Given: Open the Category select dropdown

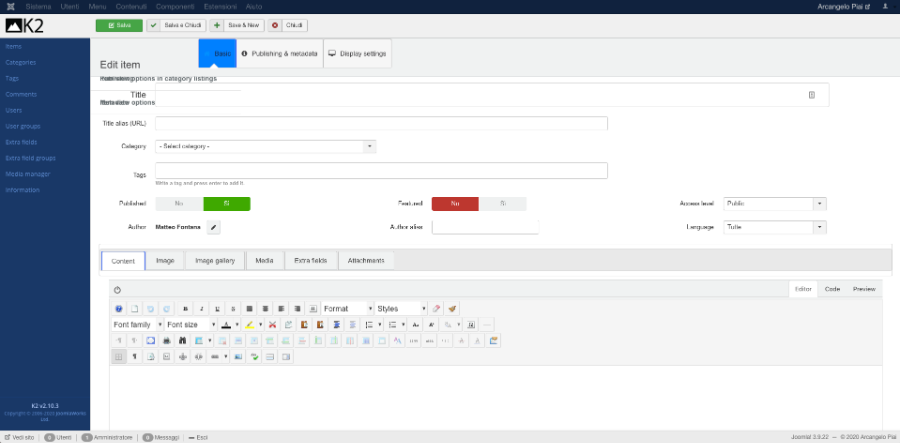Looking at the screenshot, I should [x=266, y=146].
